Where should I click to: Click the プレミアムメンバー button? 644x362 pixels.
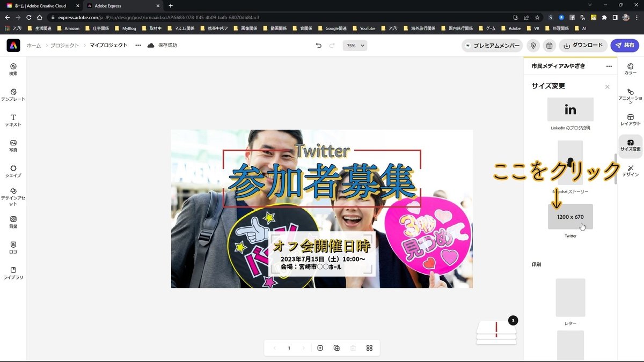pos(492,46)
